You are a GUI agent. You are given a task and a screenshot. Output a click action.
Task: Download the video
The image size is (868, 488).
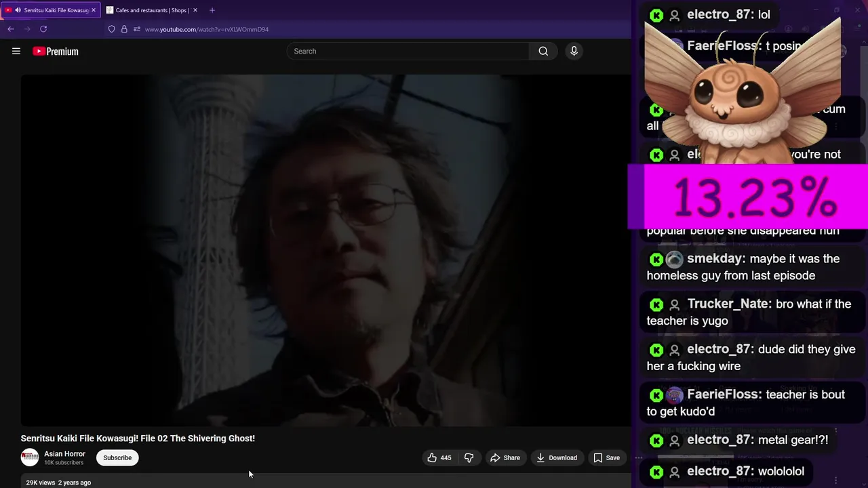click(x=556, y=457)
